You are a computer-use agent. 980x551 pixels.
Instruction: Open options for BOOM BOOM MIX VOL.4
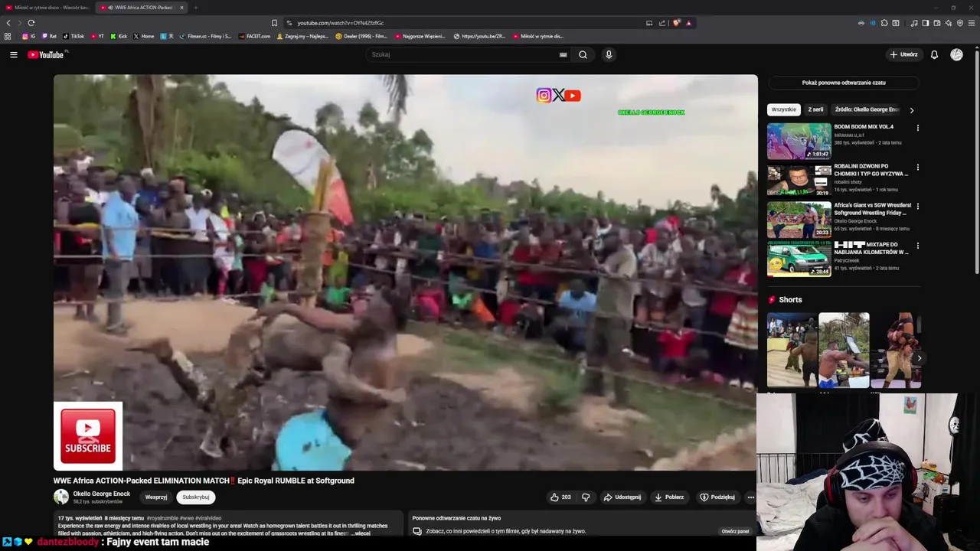918,128
